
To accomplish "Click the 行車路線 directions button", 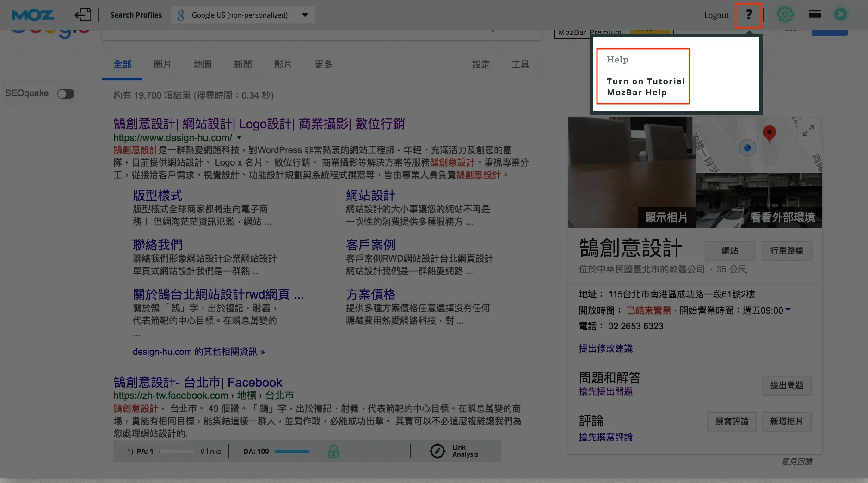I will [787, 251].
